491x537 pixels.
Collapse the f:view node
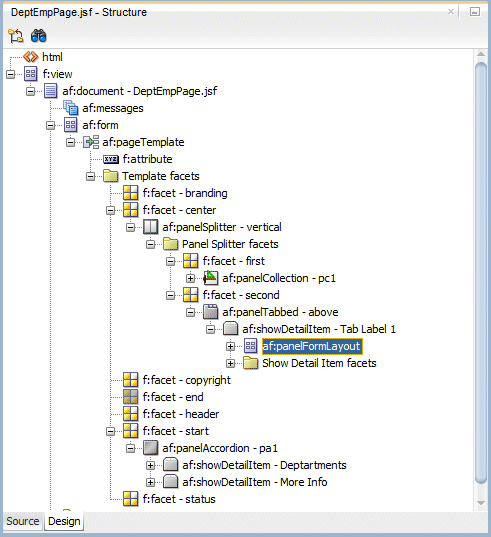11,74
